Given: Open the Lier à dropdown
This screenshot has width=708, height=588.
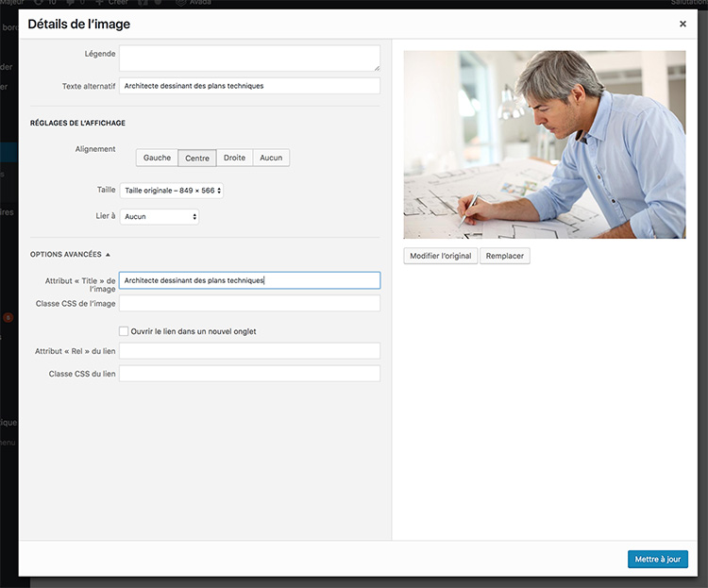Looking at the screenshot, I should [160, 217].
